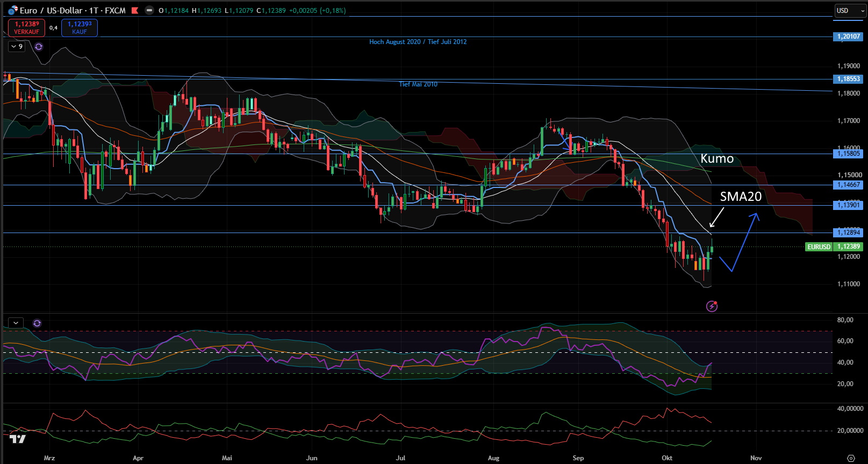Click the Nov label on time axis
Viewport: 868px width, 464px height.
(756, 458)
